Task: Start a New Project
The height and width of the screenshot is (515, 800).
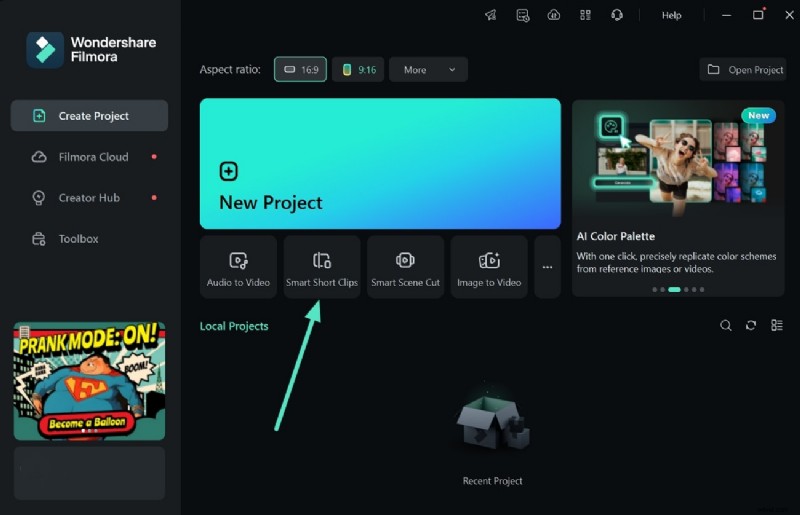Action: tap(380, 164)
